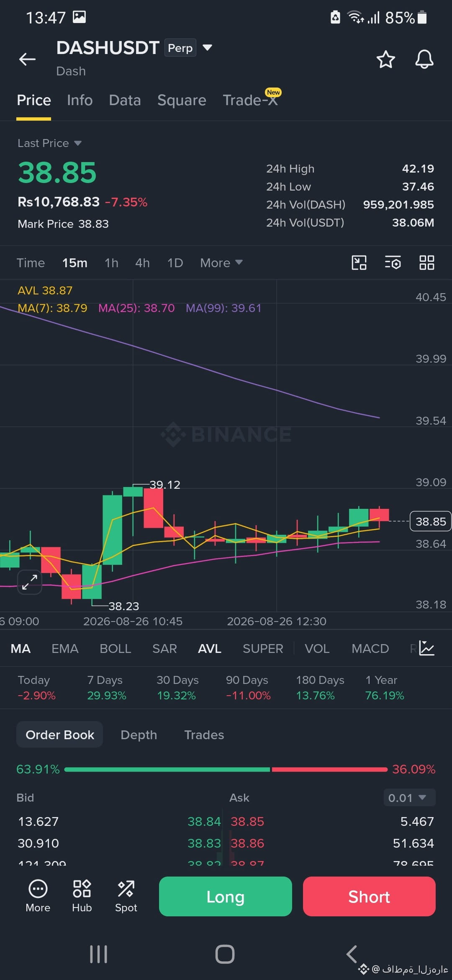Open indicator settings chart icon
Viewport: 452px width, 980px height.
426,648
